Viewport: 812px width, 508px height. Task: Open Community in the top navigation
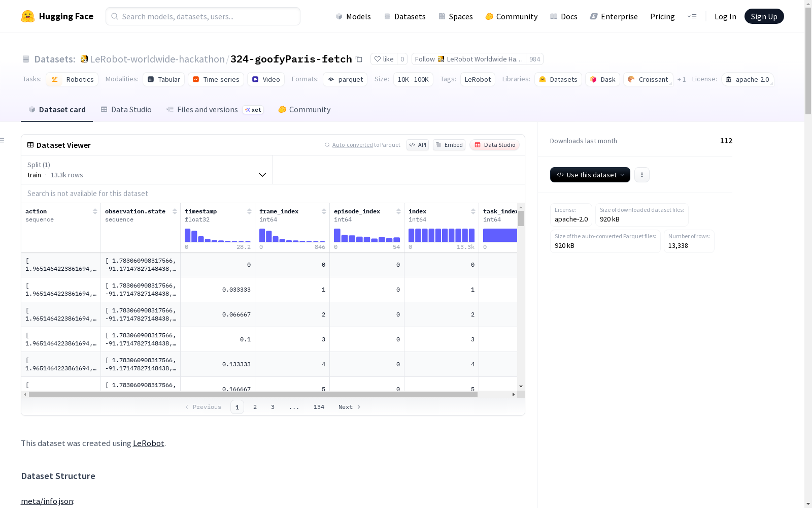click(x=512, y=16)
